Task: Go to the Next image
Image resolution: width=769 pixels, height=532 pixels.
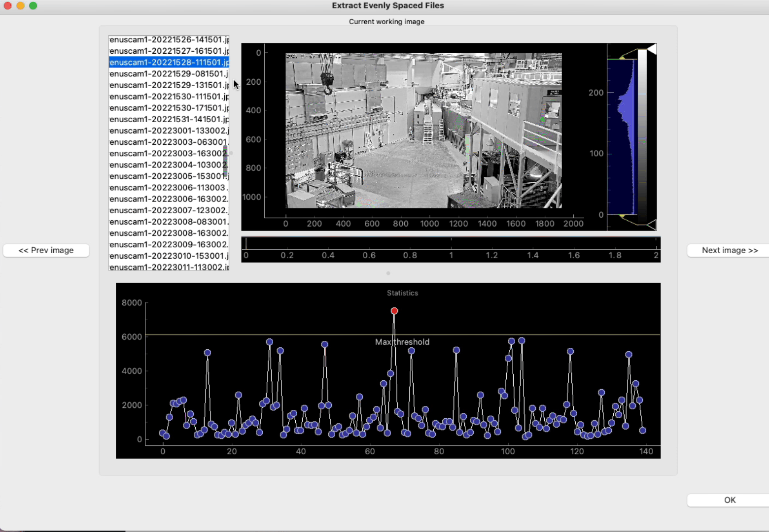Action: [730, 250]
